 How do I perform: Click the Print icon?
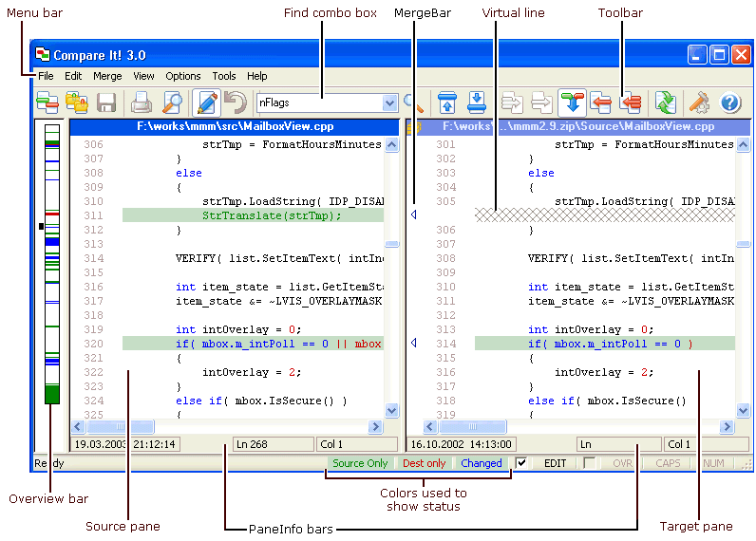tap(142, 103)
